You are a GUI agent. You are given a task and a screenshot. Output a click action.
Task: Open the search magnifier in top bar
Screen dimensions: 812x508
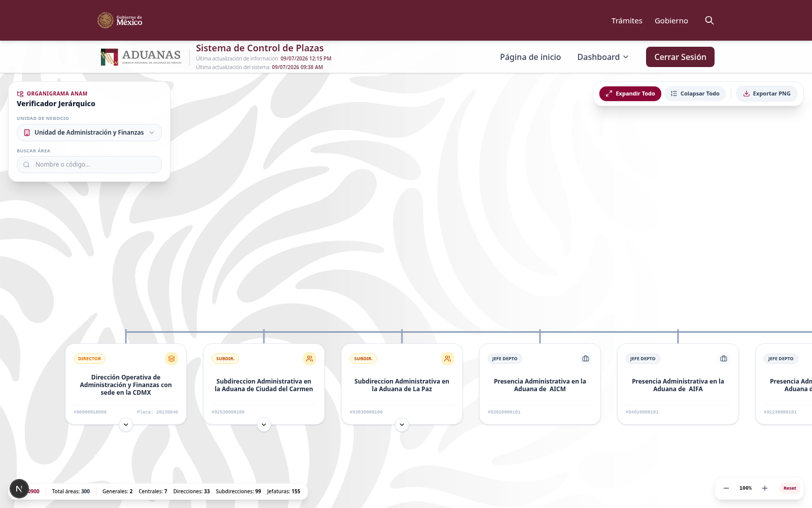(709, 20)
